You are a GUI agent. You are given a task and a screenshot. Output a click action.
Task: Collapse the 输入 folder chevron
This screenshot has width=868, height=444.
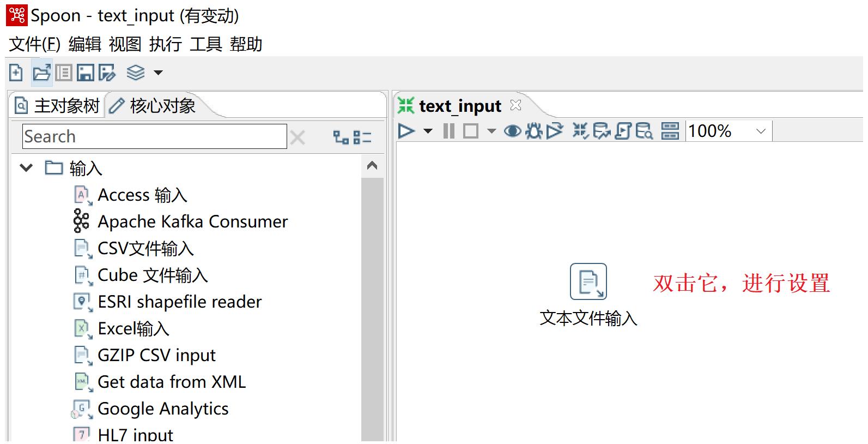coord(26,168)
